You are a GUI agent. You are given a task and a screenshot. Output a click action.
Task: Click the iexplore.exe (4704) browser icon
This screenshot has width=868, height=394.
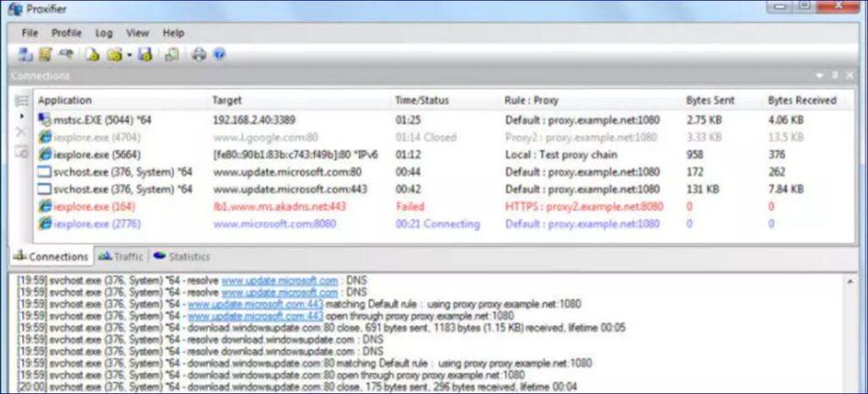[x=44, y=136]
